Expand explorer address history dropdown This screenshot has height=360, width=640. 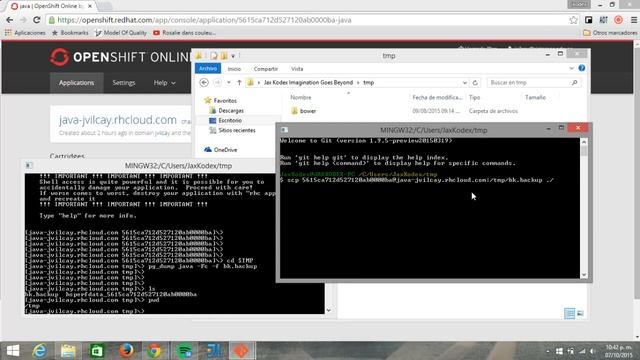464,82
